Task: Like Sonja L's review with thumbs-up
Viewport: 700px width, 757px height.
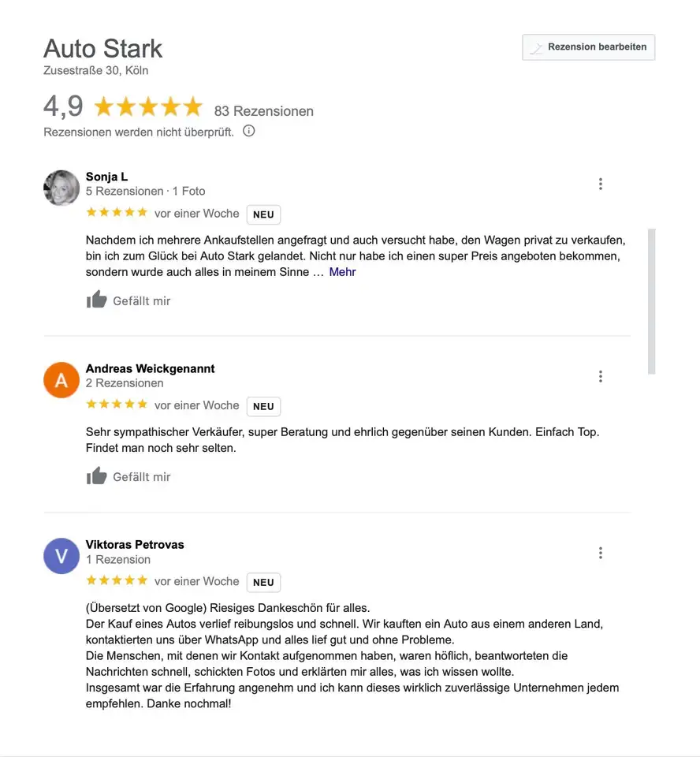Action: pyautogui.click(x=97, y=300)
